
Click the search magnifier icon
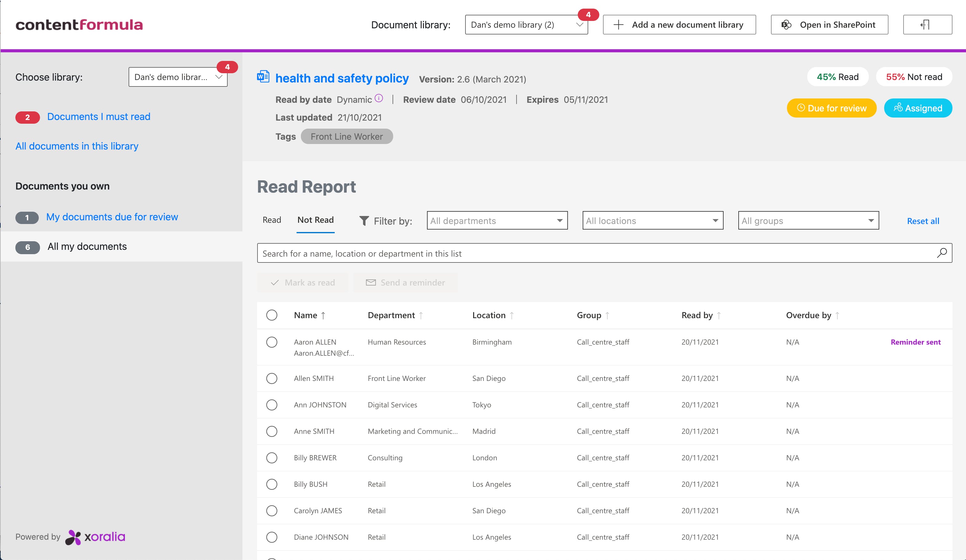point(941,253)
